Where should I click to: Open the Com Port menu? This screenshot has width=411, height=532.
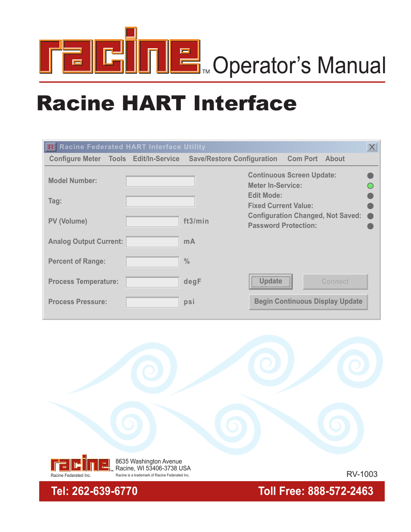(302, 159)
